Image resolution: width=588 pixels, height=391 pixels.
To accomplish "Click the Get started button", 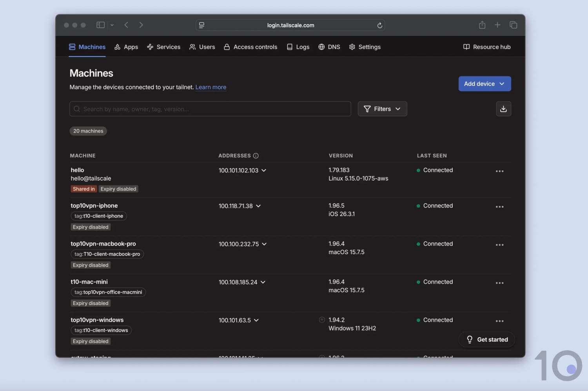I will click(x=486, y=339).
